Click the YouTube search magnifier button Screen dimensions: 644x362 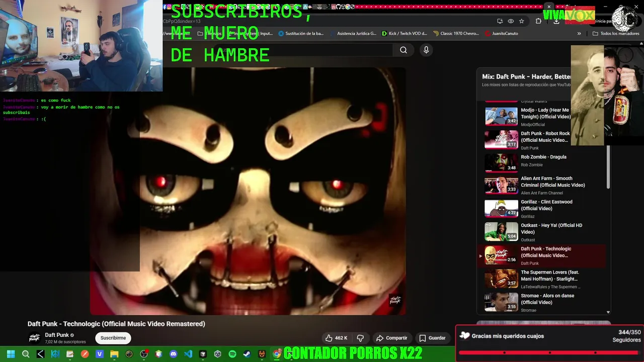point(404,50)
